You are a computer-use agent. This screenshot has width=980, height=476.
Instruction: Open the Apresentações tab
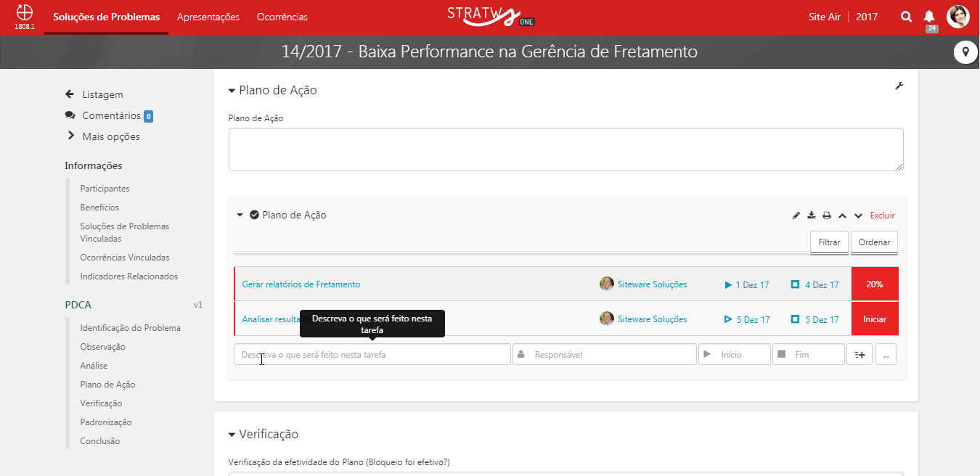click(x=208, y=17)
